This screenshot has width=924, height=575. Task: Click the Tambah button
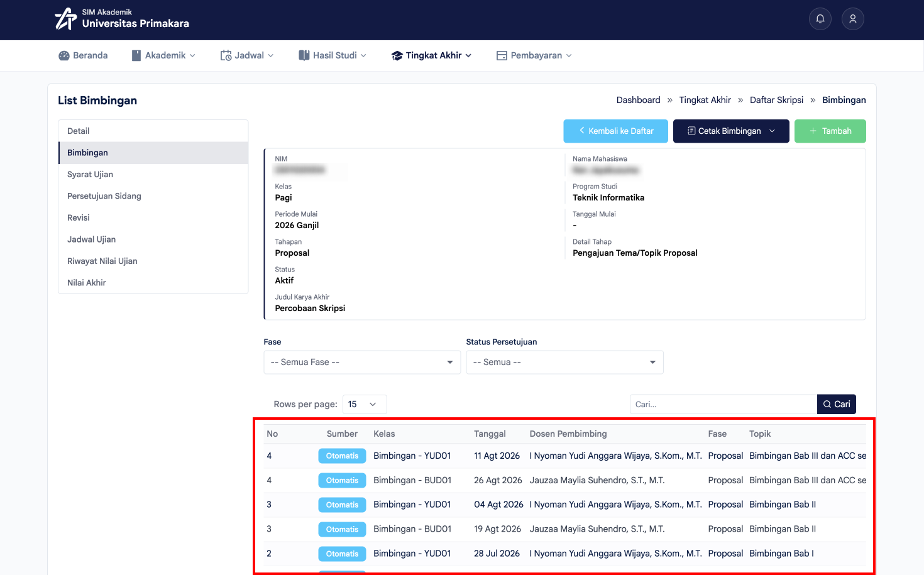click(830, 131)
